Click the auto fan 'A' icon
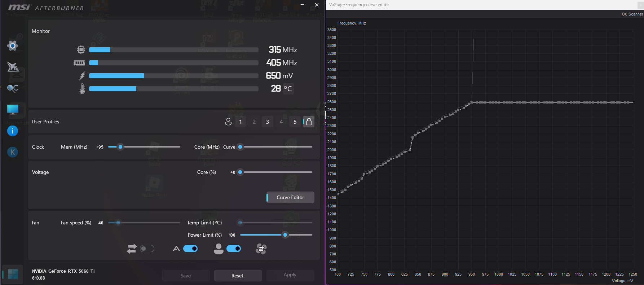The height and width of the screenshot is (285, 644). [x=176, y=249]
